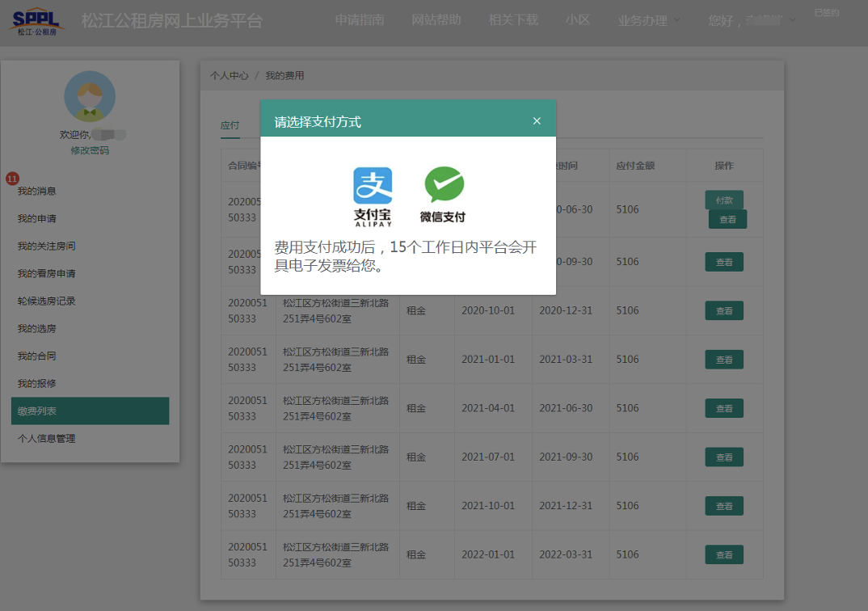Select 缴费列表 sidebar item
This screenshot has height=611, width=868.
click(90, 411)
